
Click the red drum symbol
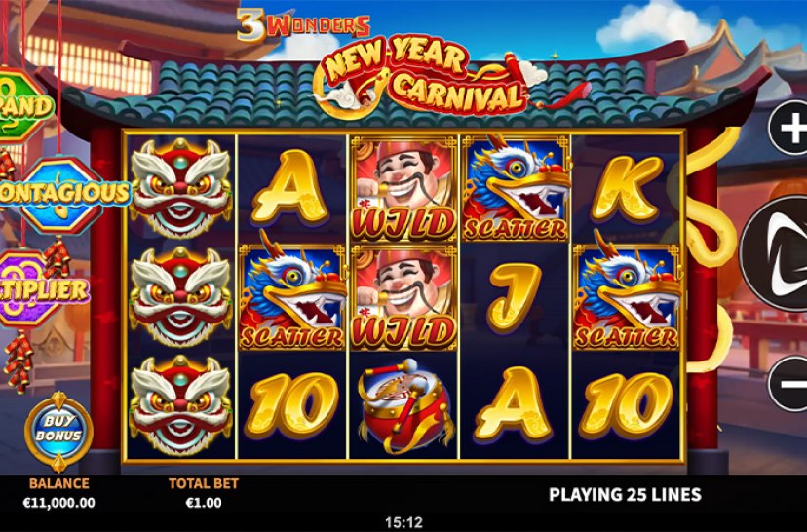(405, 406)
